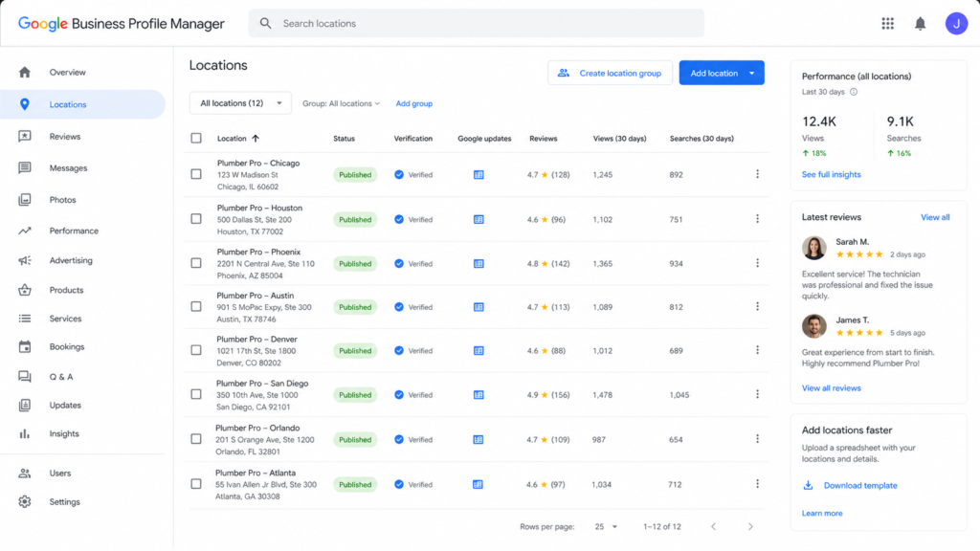Open the All locations (12) dropdown
Image resolution: width=980 pixels, height=551 pixels.
[x=240, y=103]
